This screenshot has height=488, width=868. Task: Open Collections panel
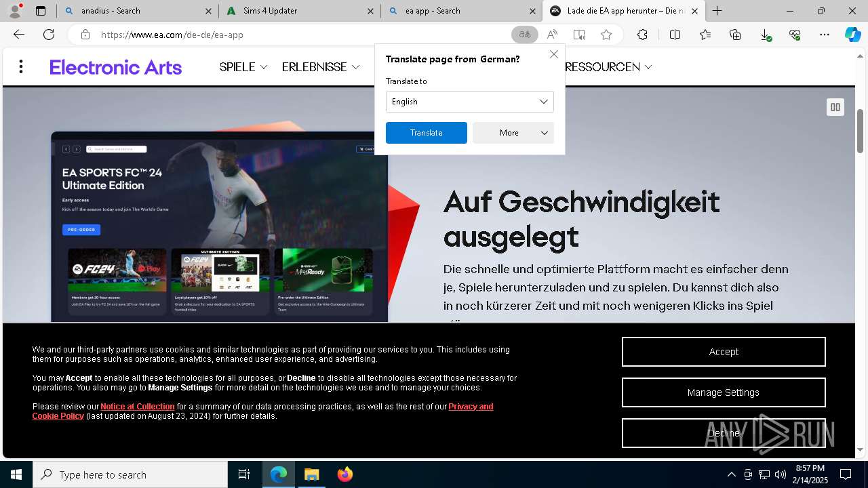(735, 35)
